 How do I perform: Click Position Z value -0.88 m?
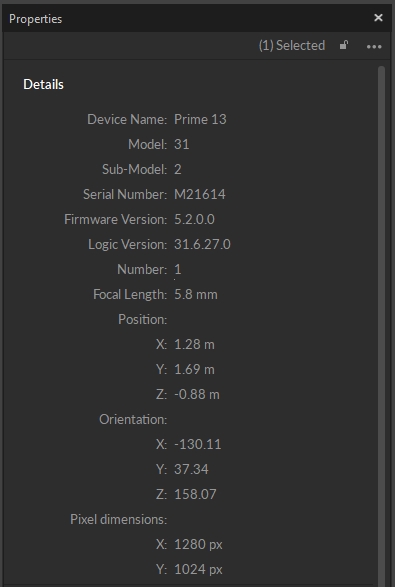197,395
